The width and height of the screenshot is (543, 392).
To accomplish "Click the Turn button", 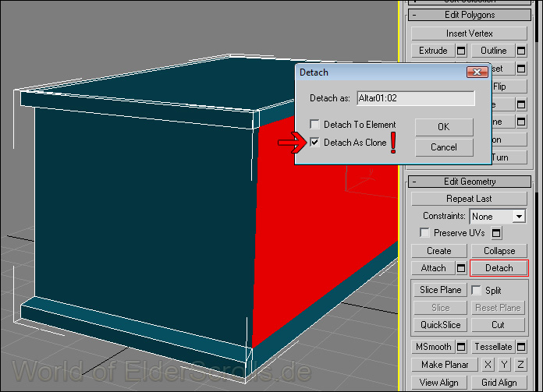I will coord(509,157).
